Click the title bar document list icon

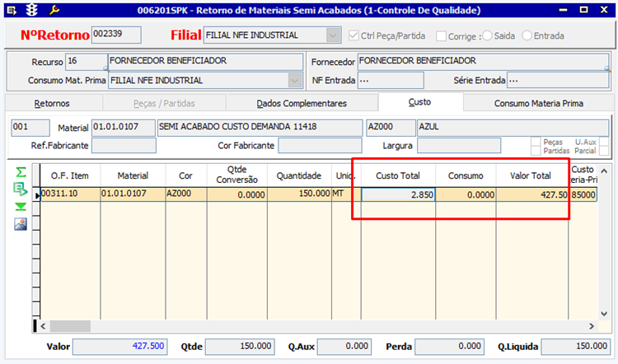(12, 10)
